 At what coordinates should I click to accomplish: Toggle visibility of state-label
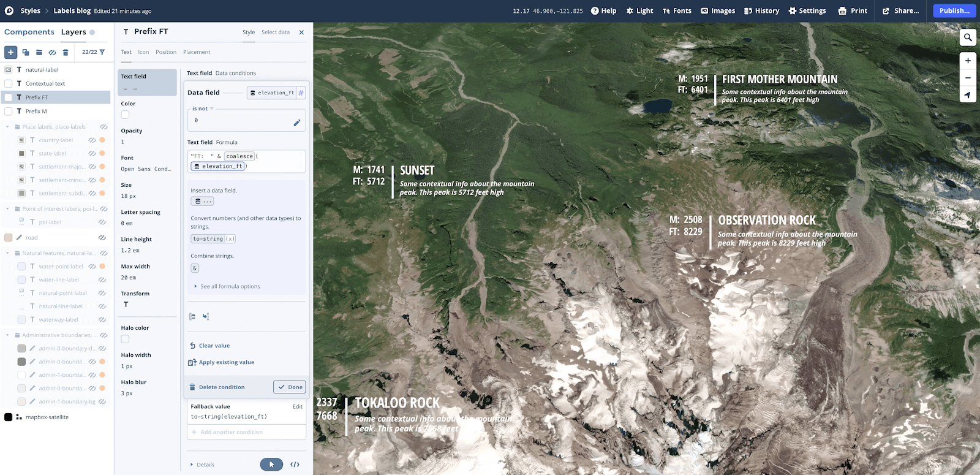(92, 154)
